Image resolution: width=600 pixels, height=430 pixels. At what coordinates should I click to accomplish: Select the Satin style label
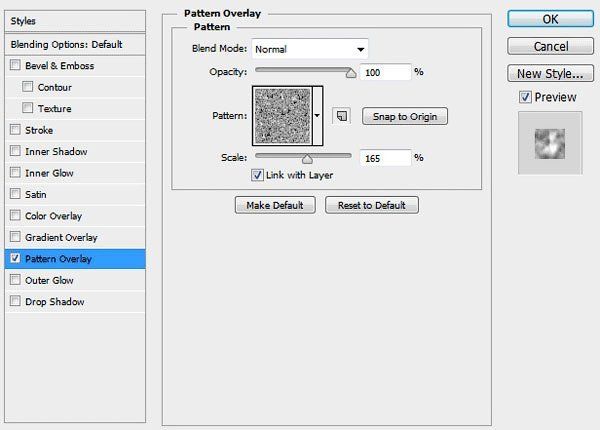[36, 194]
